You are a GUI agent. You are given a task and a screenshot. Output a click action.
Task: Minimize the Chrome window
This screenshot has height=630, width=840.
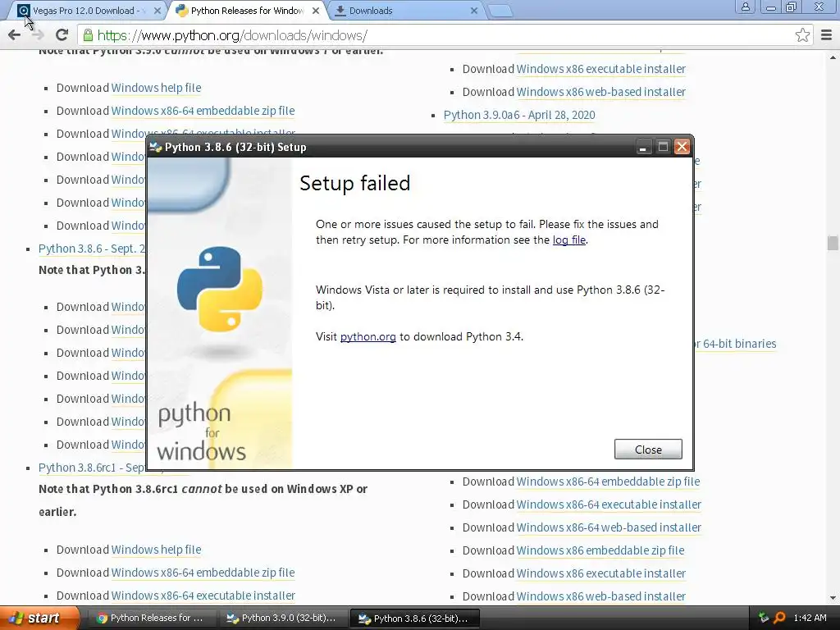(771, 7)
